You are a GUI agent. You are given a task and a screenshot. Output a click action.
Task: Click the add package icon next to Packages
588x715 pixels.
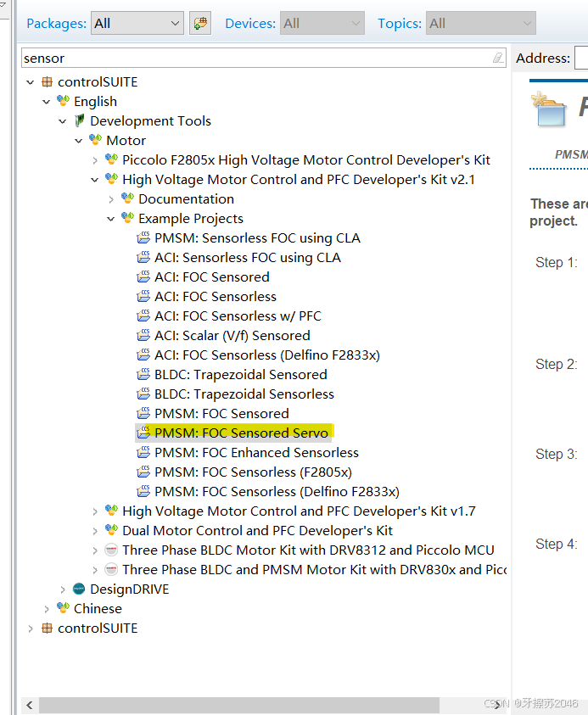(x=200, y=23)
